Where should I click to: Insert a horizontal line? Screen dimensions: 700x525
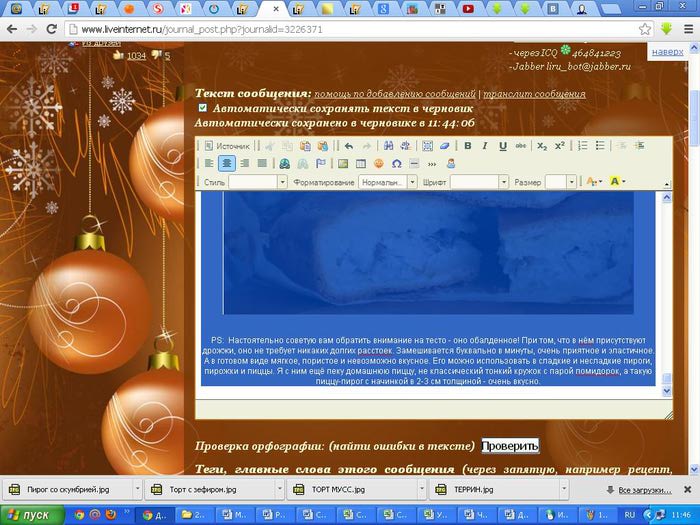click(x=414, y=164)
